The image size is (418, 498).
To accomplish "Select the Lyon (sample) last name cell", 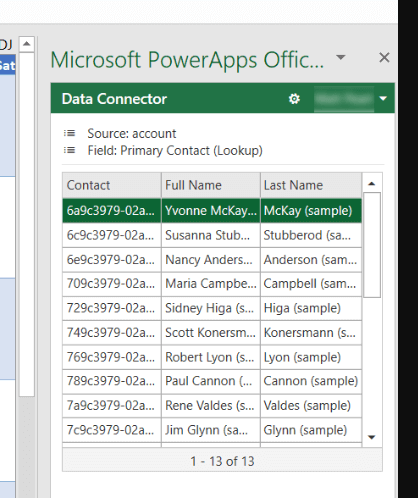I will pyautogui.click(x=311, y=357).
